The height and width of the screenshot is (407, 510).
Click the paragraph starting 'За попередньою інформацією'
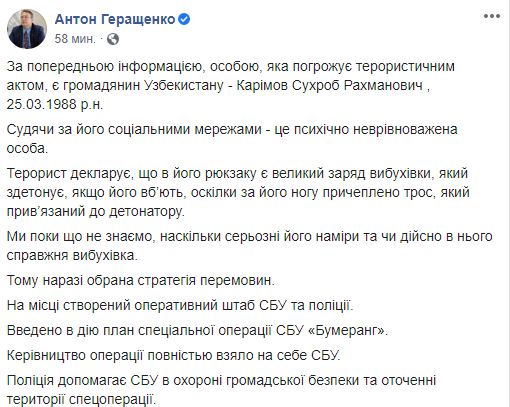coord(231,85)
